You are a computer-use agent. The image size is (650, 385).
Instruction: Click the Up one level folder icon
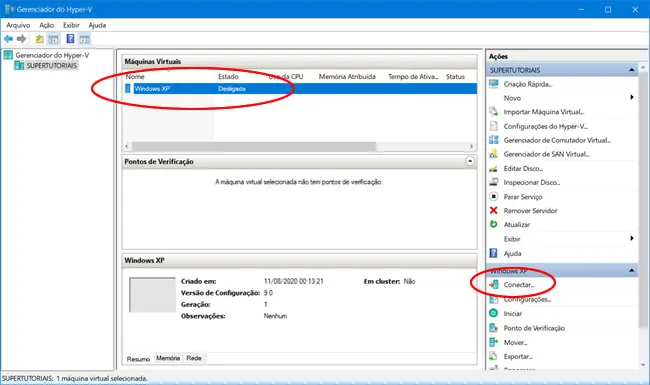[x=39, y=39]
